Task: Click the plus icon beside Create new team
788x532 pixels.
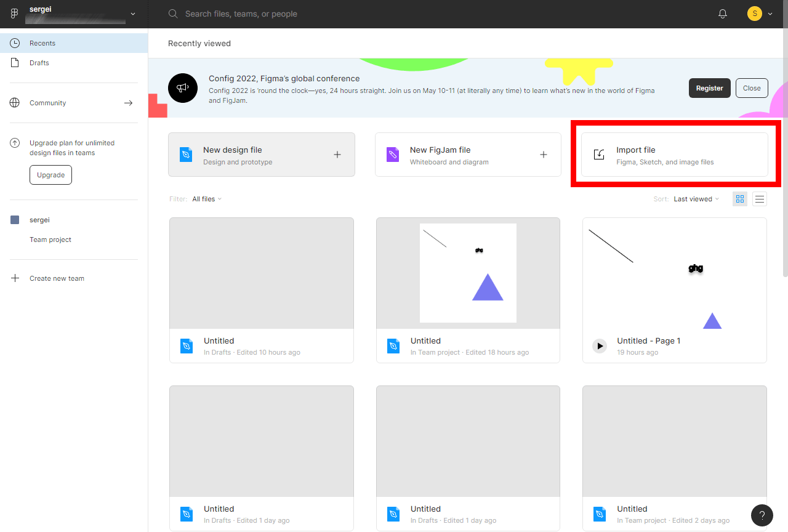Action: 15,278
